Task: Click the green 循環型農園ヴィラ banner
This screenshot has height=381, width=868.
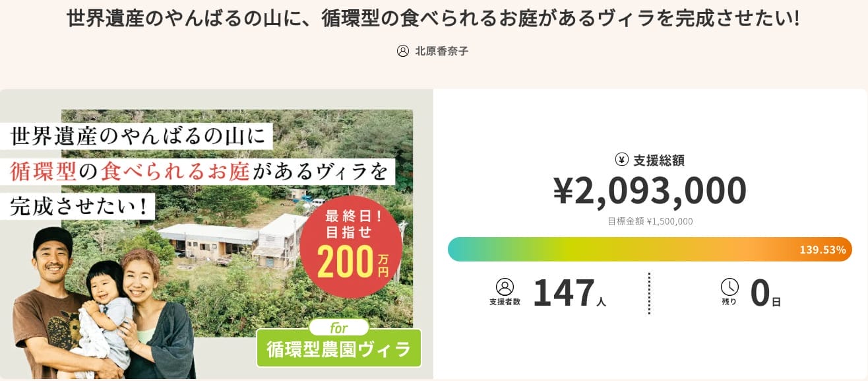Action: (x=338, y=349)
